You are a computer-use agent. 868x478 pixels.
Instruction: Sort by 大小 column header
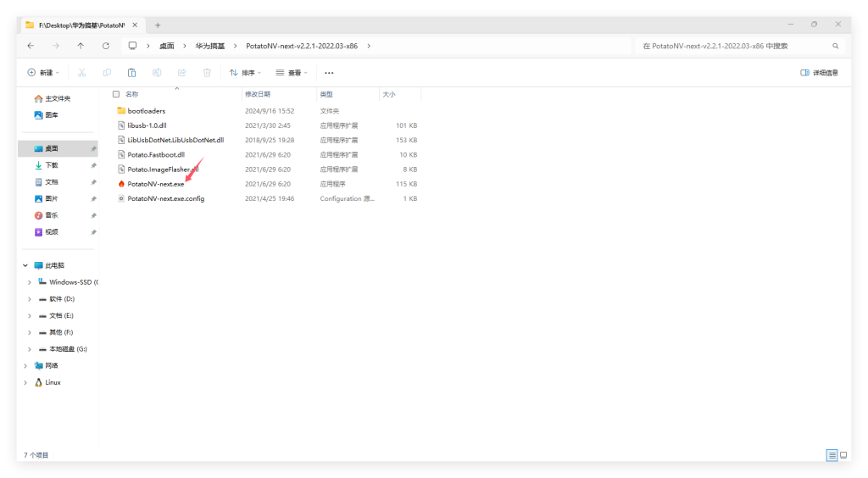click(388, 94)
